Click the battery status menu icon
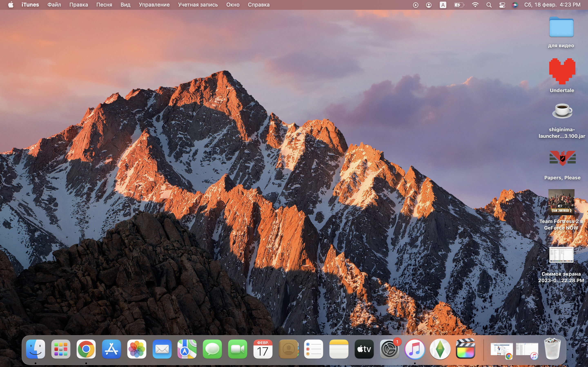The image size is (588, 367). (459, 5)
